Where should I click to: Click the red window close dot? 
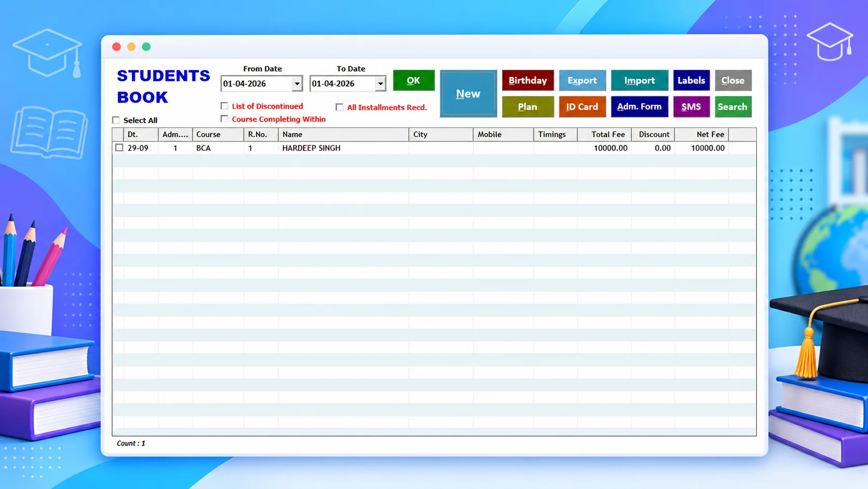pos(117,47)
